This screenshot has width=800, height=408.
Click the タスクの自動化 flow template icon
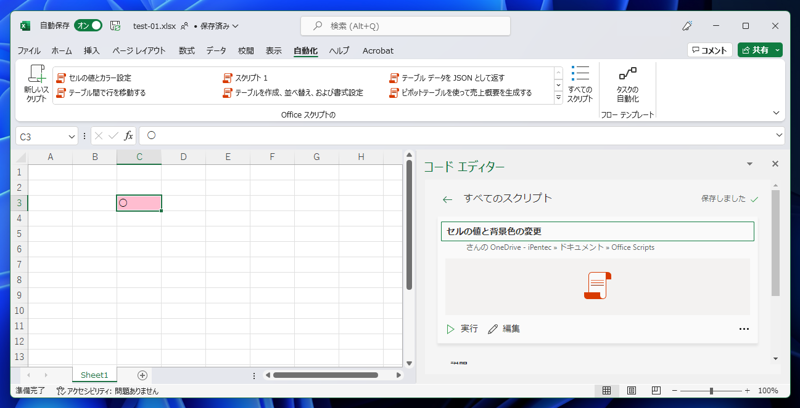(x=628, y=84)
